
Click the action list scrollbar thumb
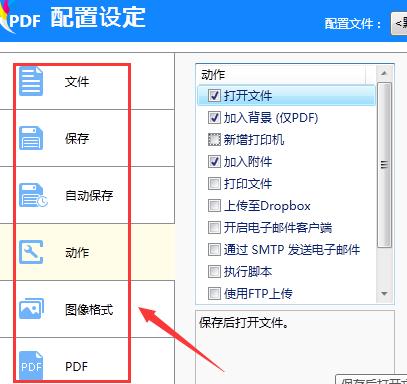click(384, 165)
